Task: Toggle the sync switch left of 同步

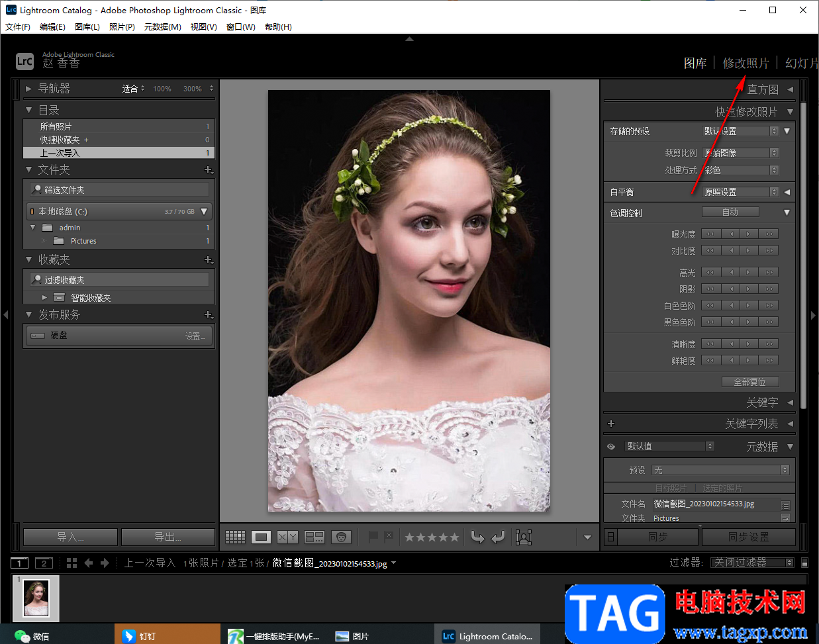Action: [x=610, y=537]
